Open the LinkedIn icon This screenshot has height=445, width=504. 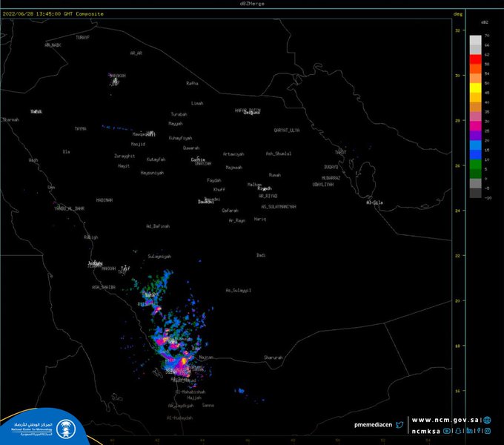click(470, 431)
